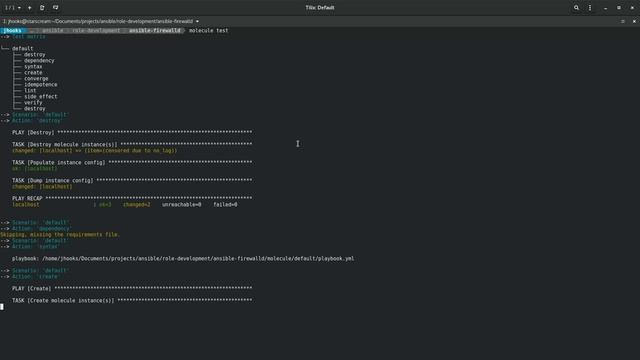The height and width of the screenshot is (360, 640).
Task: Click the 'syntax' tree entry
Action: click(x=33, y=67)
